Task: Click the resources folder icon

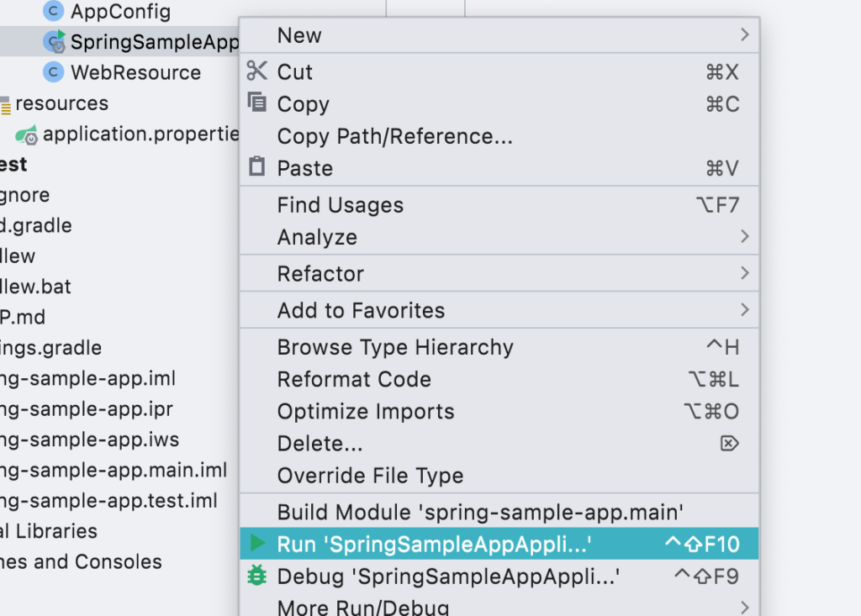Action: coord(5,104)
